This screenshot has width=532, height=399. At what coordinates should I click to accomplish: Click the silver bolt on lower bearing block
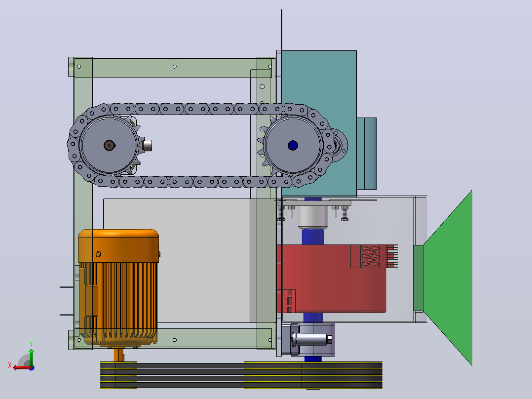point(312,339)
